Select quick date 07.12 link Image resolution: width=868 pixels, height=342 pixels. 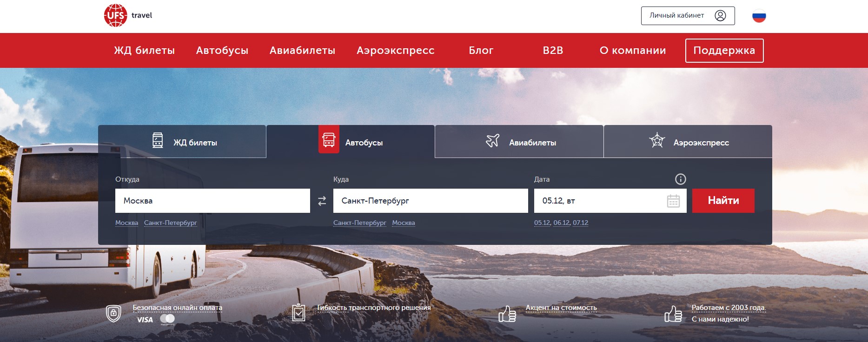581,223
